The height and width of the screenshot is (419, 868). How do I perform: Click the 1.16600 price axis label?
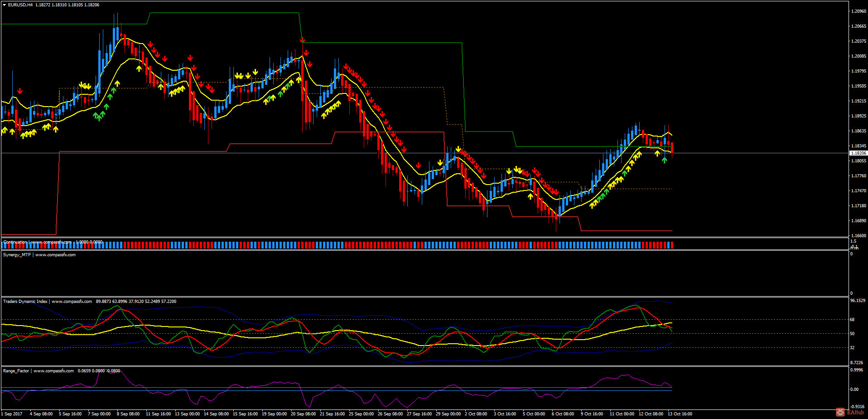pyautogui.click(x=859, y=236)
